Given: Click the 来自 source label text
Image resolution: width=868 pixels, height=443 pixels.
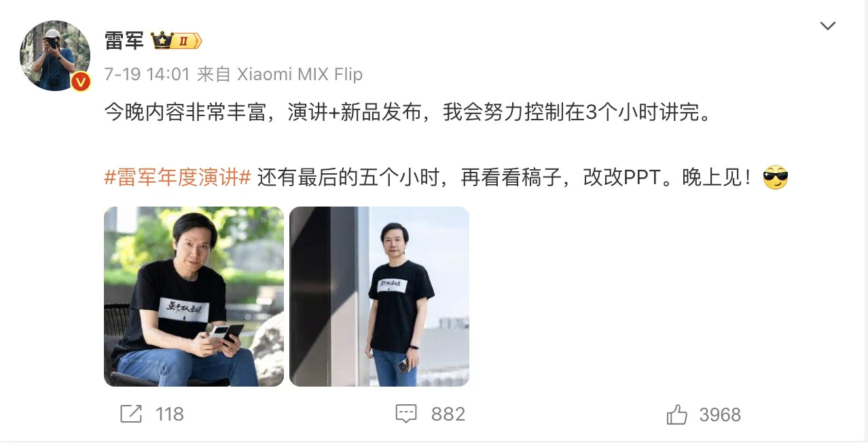Looking at the screenshot, I should pyautogui.click(x=214, y=74).
